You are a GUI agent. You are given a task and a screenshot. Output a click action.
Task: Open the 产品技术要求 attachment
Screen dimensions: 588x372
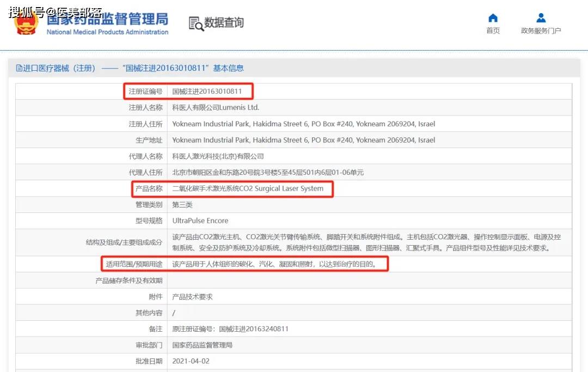(192, 297)
